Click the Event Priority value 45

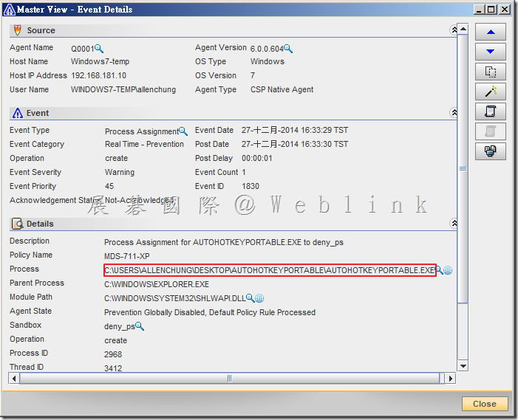[109, 187]
